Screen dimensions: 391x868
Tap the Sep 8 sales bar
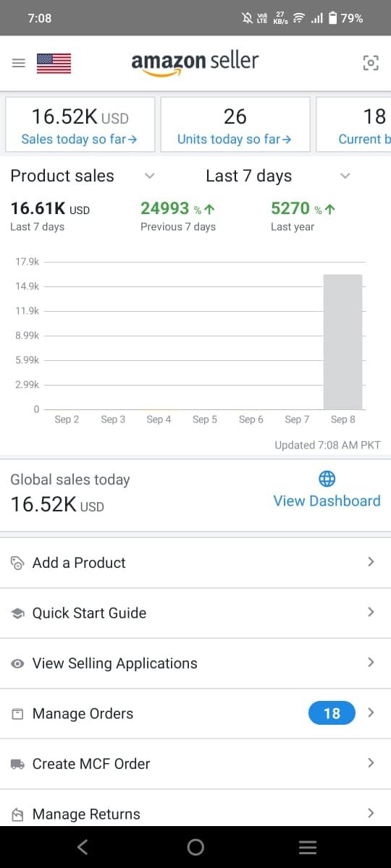[x=342, y=342]
